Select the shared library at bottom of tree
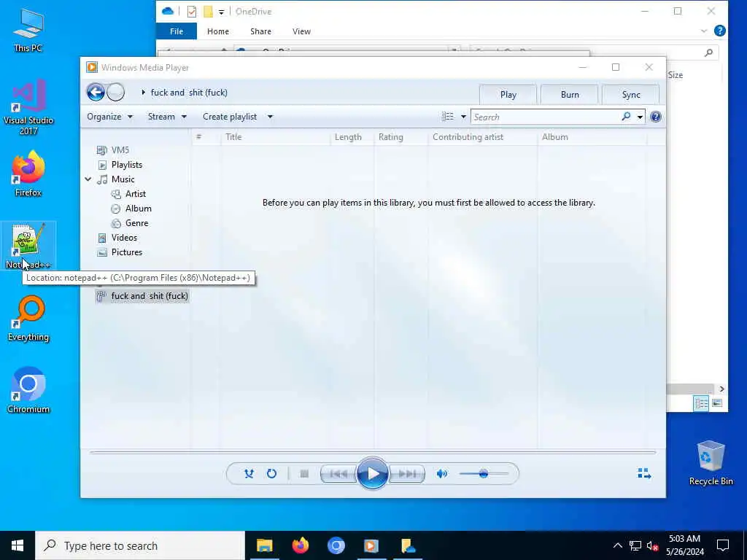The height and width of the screenshot is (560, 747). pos(142,296)
